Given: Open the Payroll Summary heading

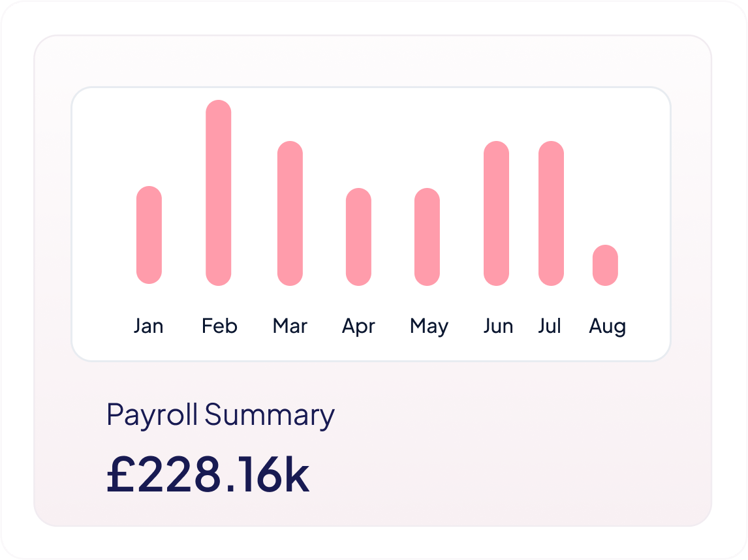Looking at the screenshot, I should [220, 415].
